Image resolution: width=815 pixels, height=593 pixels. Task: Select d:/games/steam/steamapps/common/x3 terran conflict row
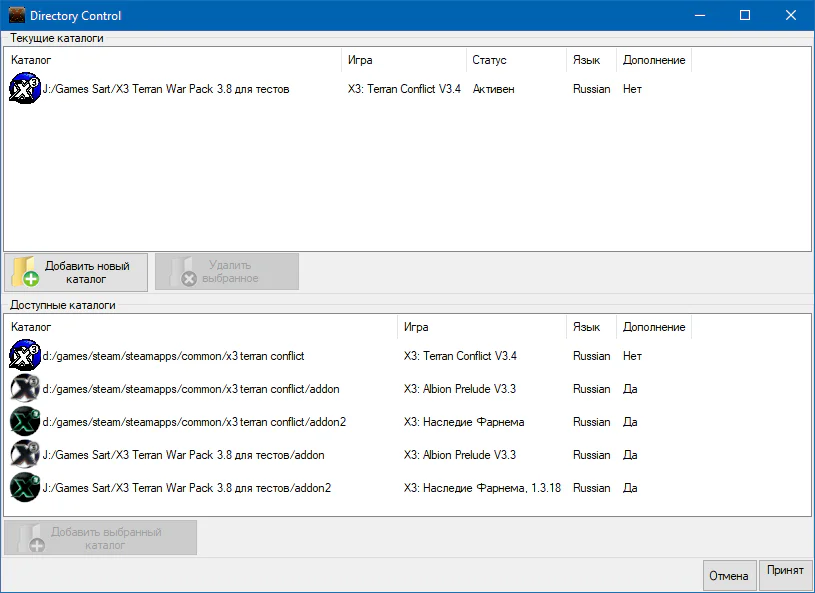[x=173, y=356]
